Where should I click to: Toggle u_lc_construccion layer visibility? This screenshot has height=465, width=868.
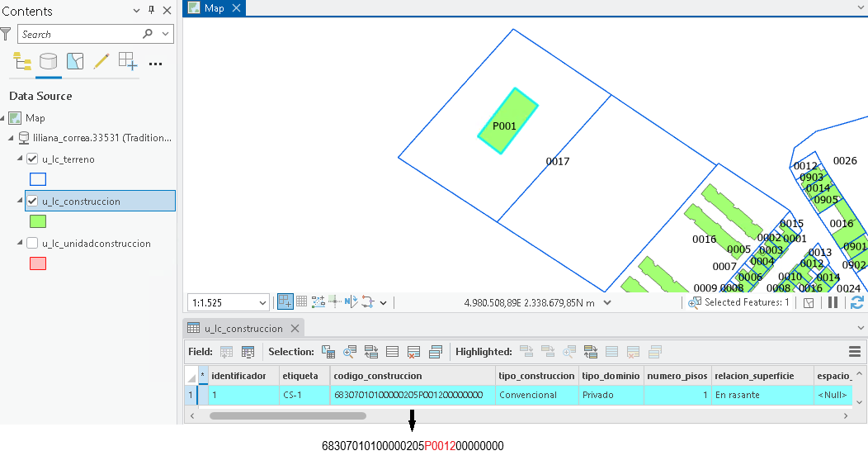point(32,202)
